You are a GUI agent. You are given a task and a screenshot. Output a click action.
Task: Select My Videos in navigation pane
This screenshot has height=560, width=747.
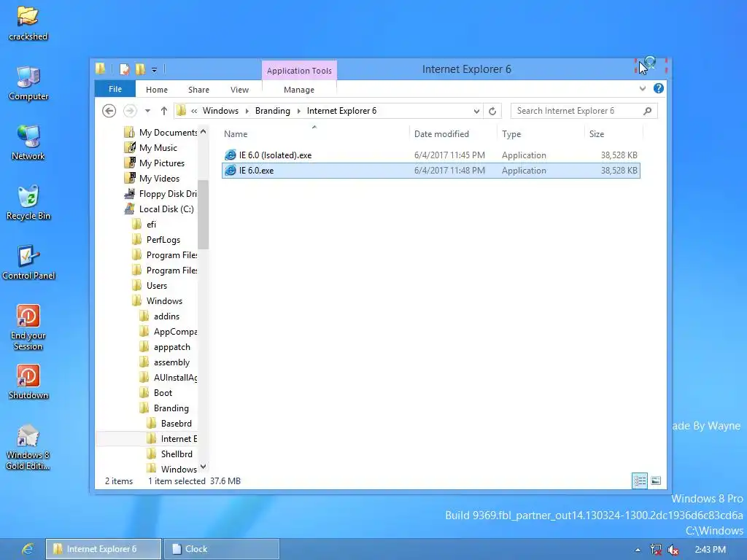(152, 179)
